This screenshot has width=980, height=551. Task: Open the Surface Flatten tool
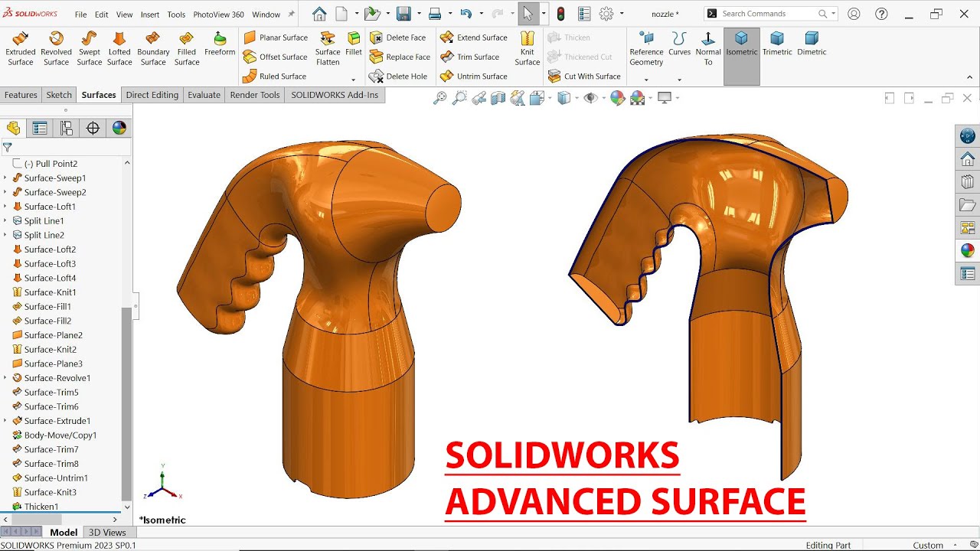click(328, 48)
